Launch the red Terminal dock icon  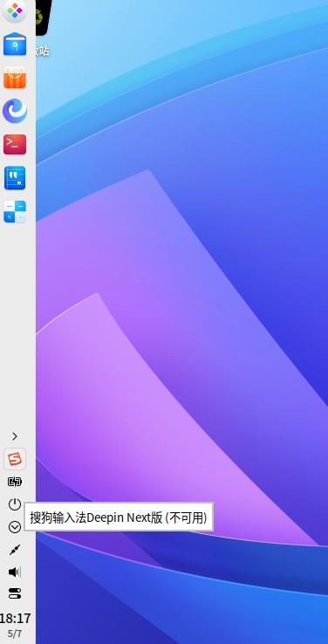point(15,144)
